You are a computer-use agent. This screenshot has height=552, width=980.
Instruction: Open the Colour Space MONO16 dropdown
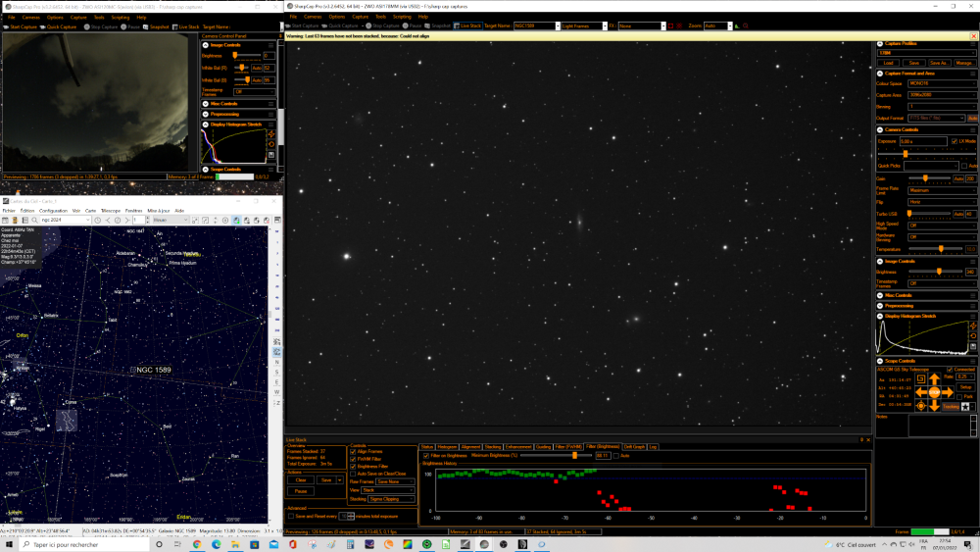point(942,83)
